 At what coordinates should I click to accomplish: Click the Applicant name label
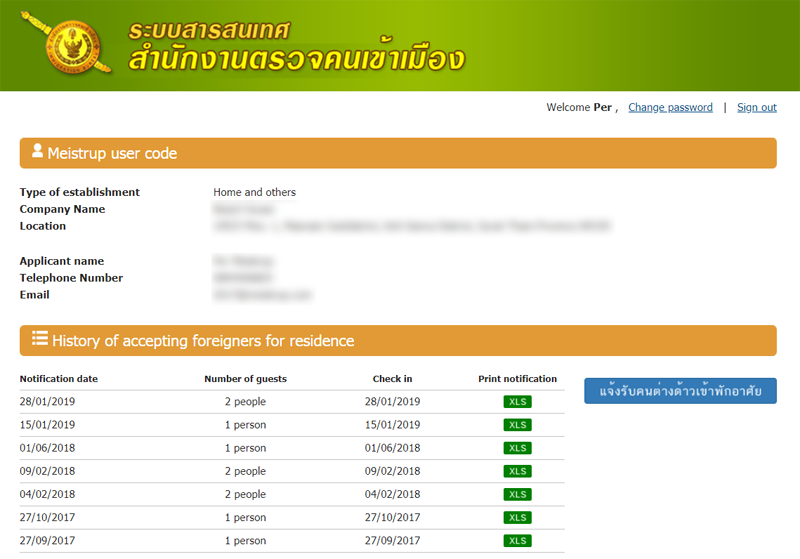62,261
